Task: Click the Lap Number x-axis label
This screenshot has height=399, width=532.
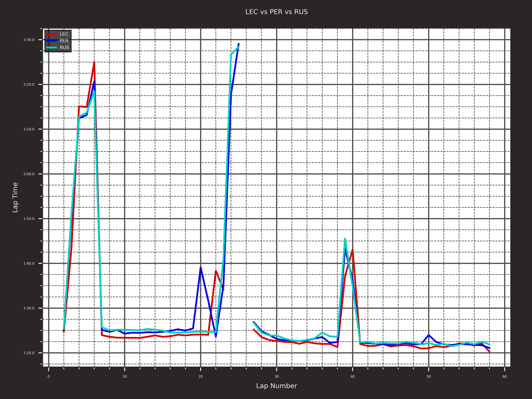Action: pos(277,386)
